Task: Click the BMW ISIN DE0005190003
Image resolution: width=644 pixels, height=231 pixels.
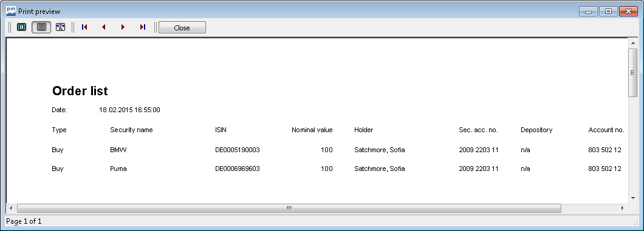Action: tap(238, 150)
